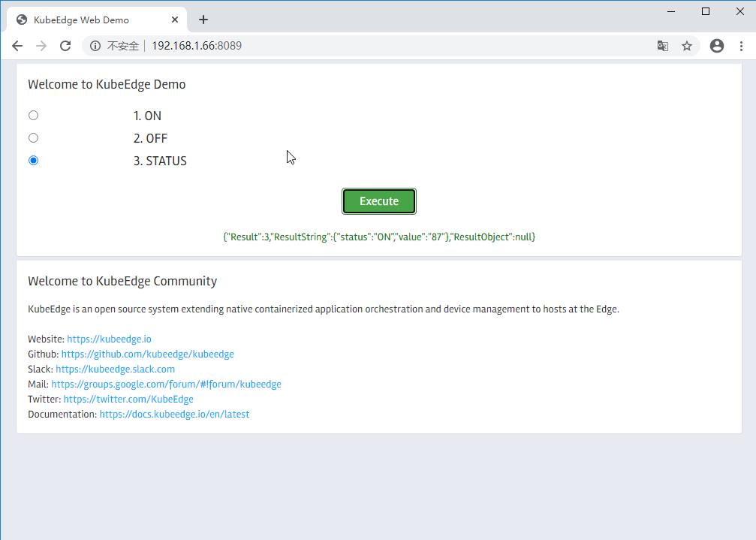Viewport: 756px width, 540px height.
Task: Click the '3. STATUS' option label
Action: 160,161
